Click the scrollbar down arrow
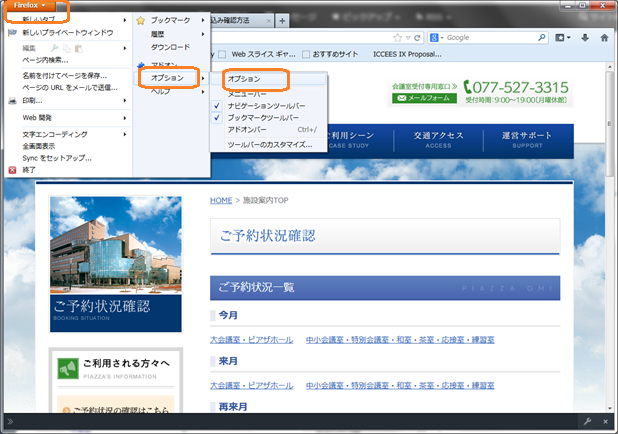Screen dimensions: 618x434 (610, 408)
